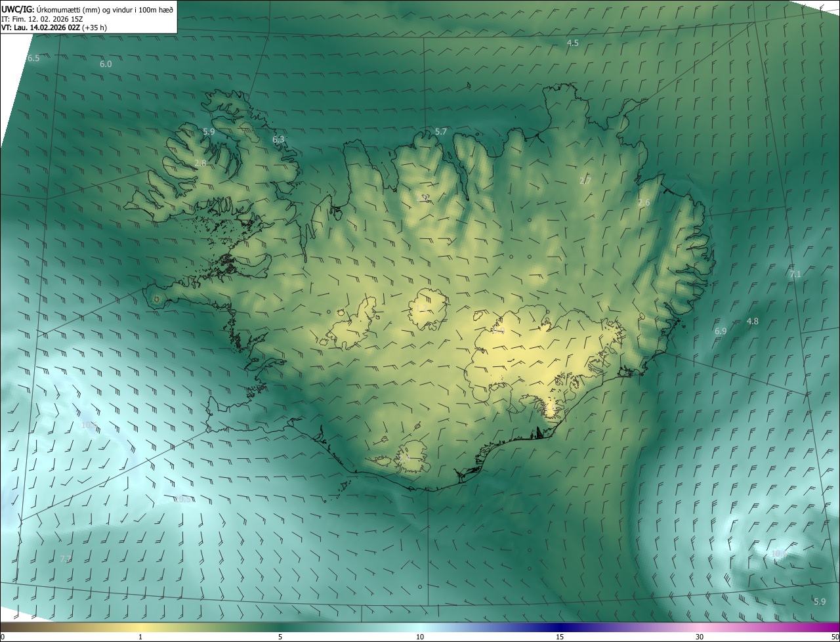Select the 2.6 value label on the map

(x=644, y=203)
